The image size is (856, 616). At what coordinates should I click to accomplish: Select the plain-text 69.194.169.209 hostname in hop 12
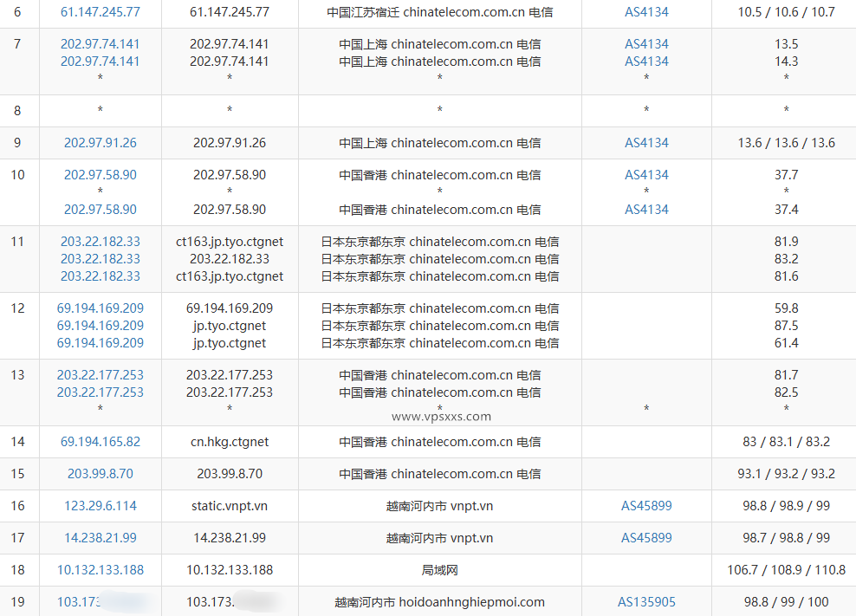[x=230, y=308]
